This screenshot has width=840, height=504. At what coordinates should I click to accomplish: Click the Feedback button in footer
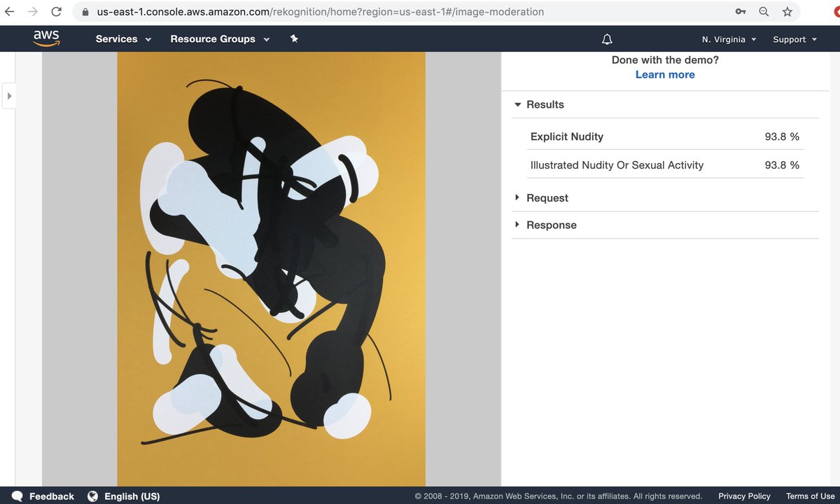52,496
